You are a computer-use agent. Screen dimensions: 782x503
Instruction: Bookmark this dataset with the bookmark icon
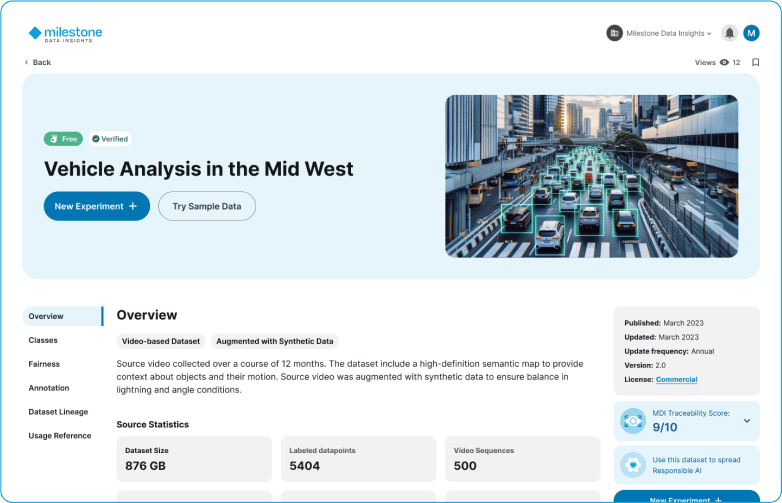tap(756, 62)
